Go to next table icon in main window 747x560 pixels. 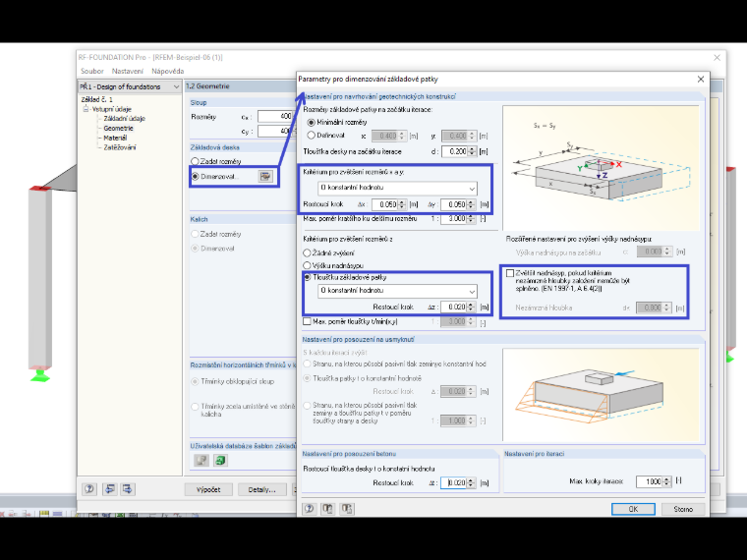pos(127,489)
